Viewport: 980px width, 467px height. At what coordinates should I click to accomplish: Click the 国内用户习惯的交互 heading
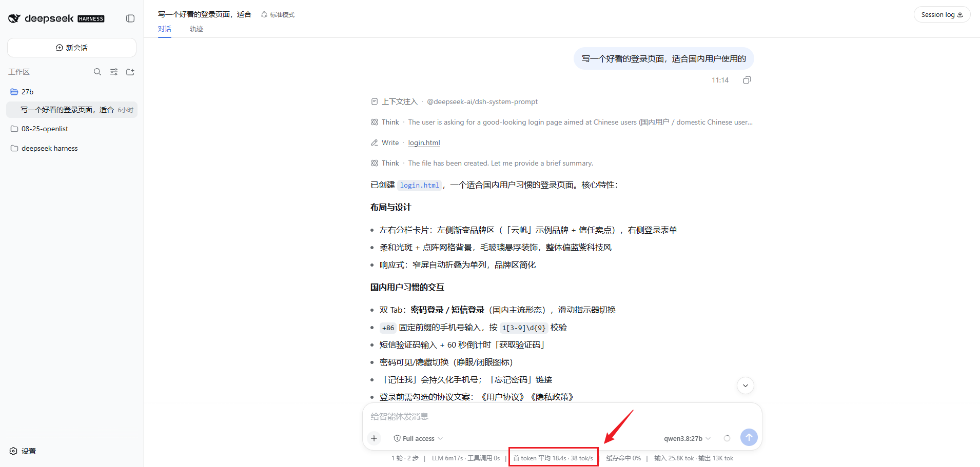[407, 287]
